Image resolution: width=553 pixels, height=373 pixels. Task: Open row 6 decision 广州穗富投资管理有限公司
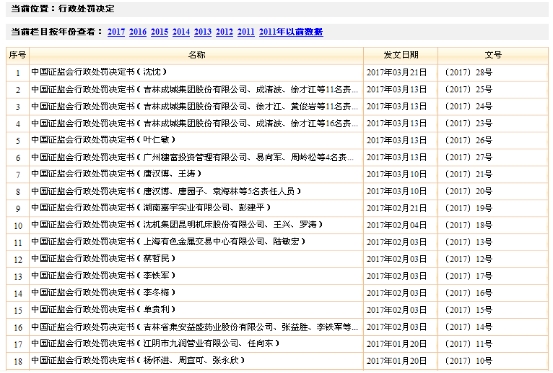point(193,157)
